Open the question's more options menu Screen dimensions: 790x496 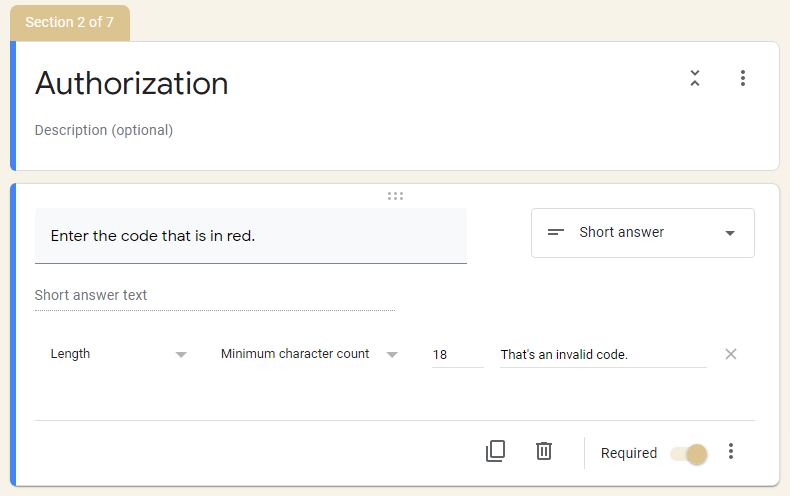[731, 451]
